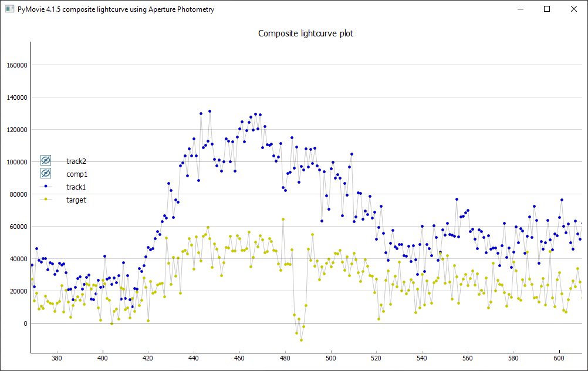Toggle visibility eye icon for comp1
This screenshot has width=588, height=371.
click(46, 173)
